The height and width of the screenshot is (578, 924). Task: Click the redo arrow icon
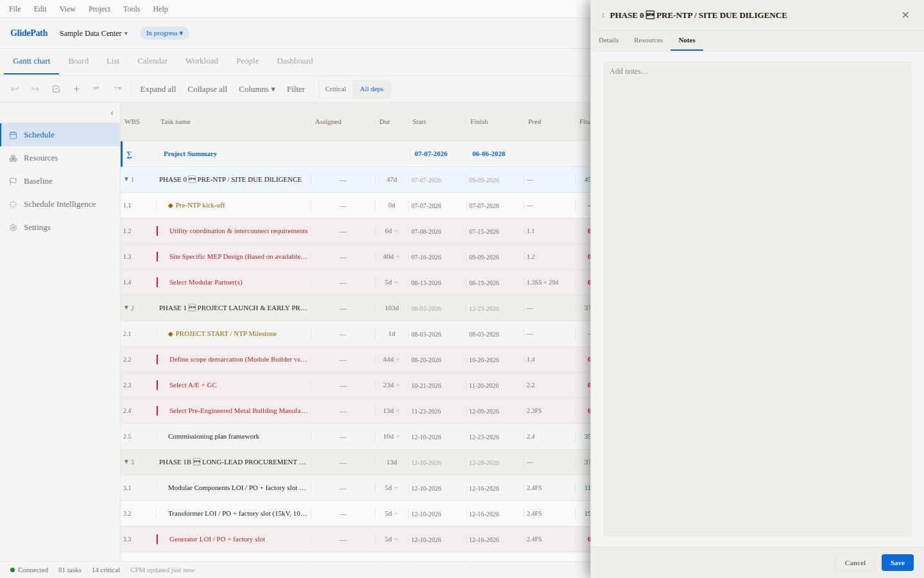[35, 89]
